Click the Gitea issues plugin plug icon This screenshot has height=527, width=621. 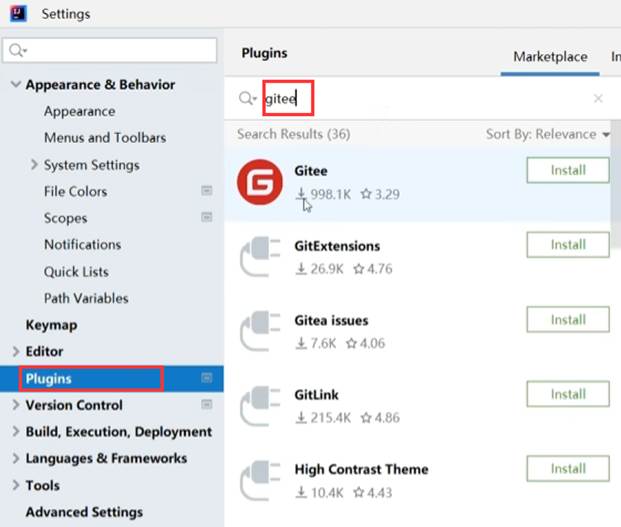coord(260,331)
